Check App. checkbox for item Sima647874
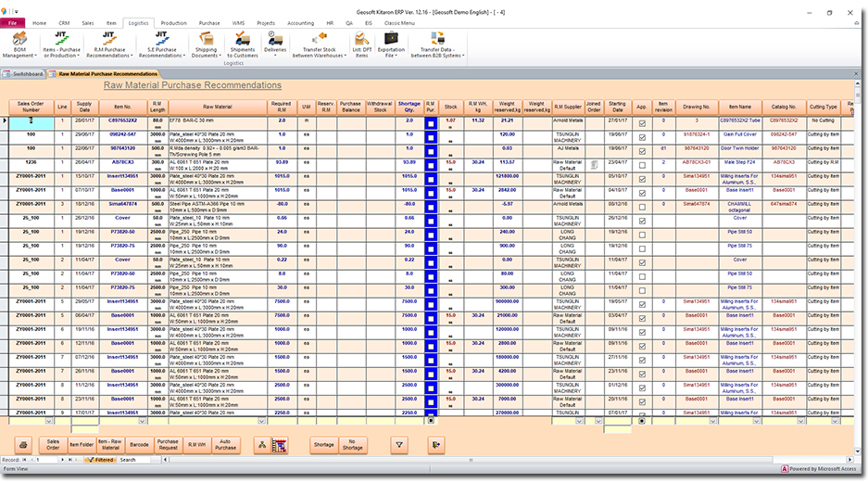The width and height of the screenshot is (868, 483). (642, 207)
